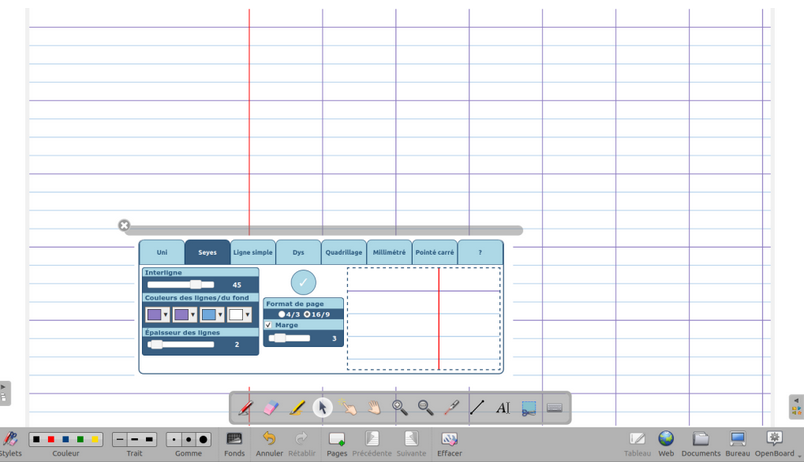Show the virtual keyboard

[x=554, y=408]
